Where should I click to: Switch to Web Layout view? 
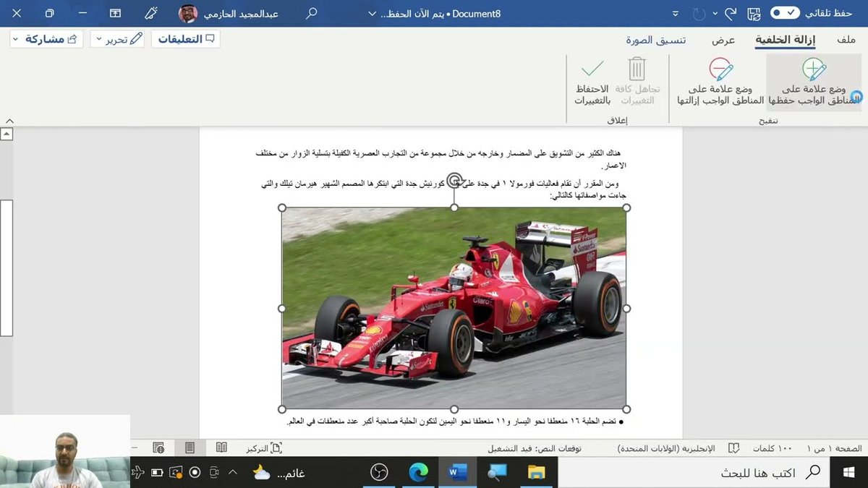click(x=158, y=448)
